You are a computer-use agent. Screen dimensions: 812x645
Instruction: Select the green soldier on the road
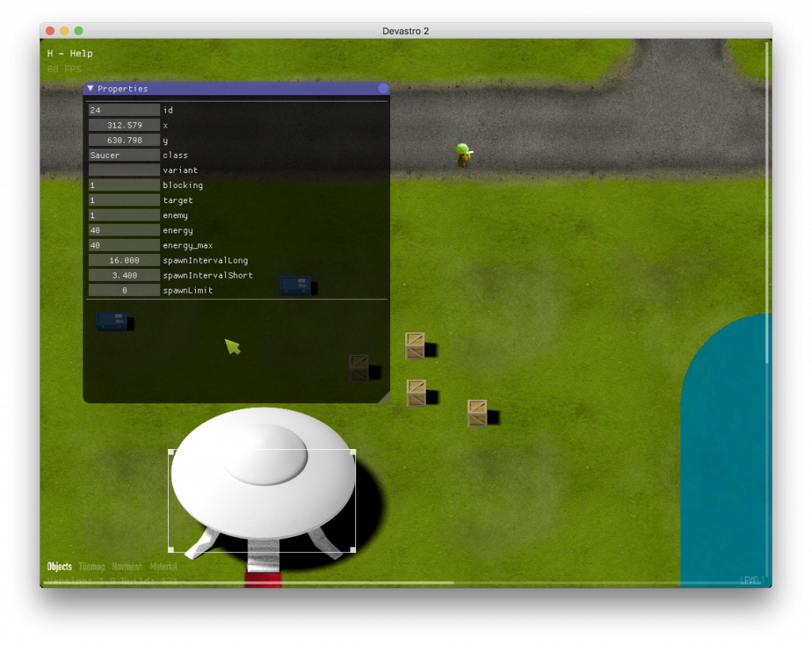pyautogui.click(x=463, y=155)
